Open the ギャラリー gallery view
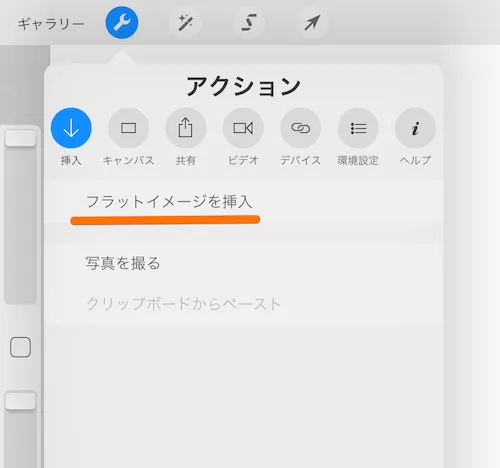The width and height of the screenshot is (500, 468). 51,24
